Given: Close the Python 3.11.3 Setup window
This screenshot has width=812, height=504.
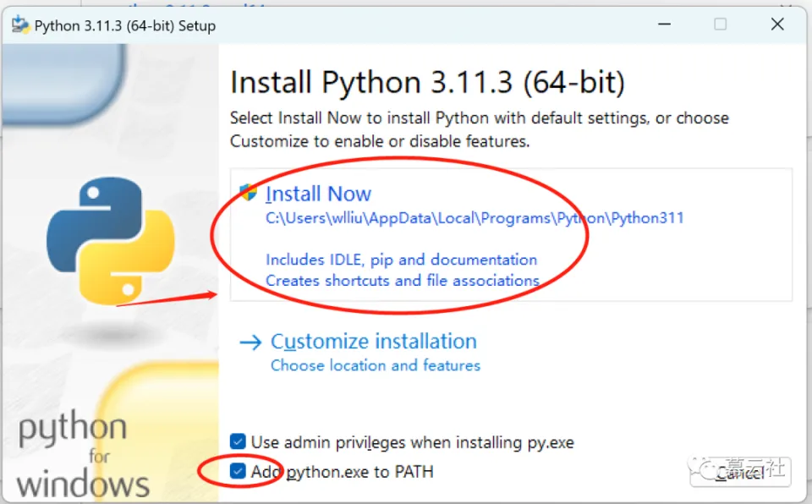Looking at the screenshot, I should click(x=777, y=25).
